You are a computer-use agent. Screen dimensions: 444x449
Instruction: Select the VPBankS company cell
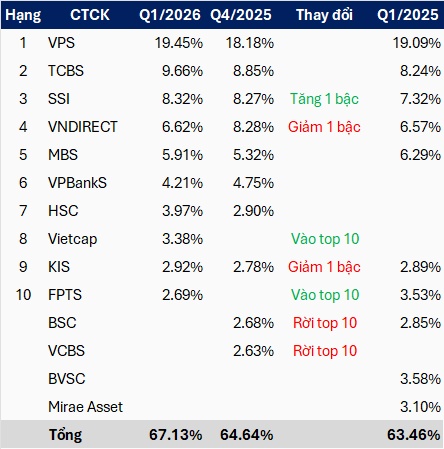[77, 183]
